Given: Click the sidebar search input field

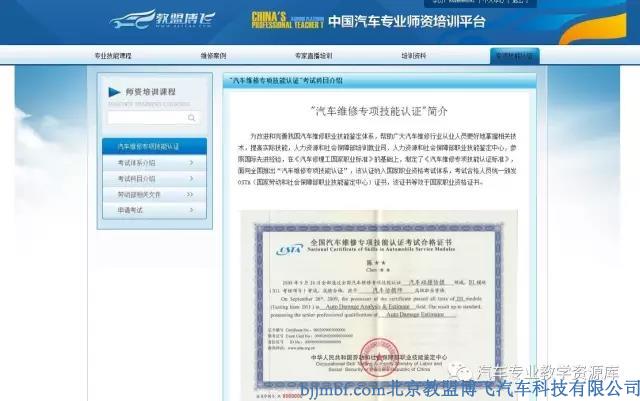Looking at the screenshot, I should pos(147,118).
